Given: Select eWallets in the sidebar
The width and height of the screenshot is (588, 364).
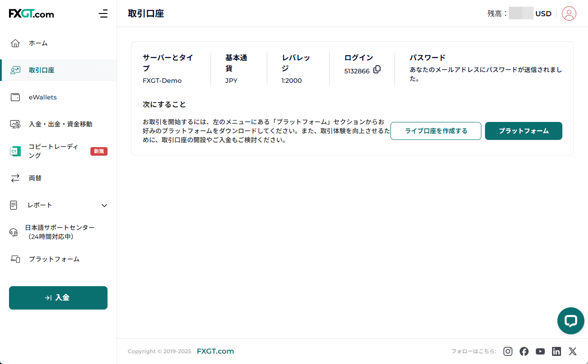Looking at the screenshot, I should [x=43, y=97].
